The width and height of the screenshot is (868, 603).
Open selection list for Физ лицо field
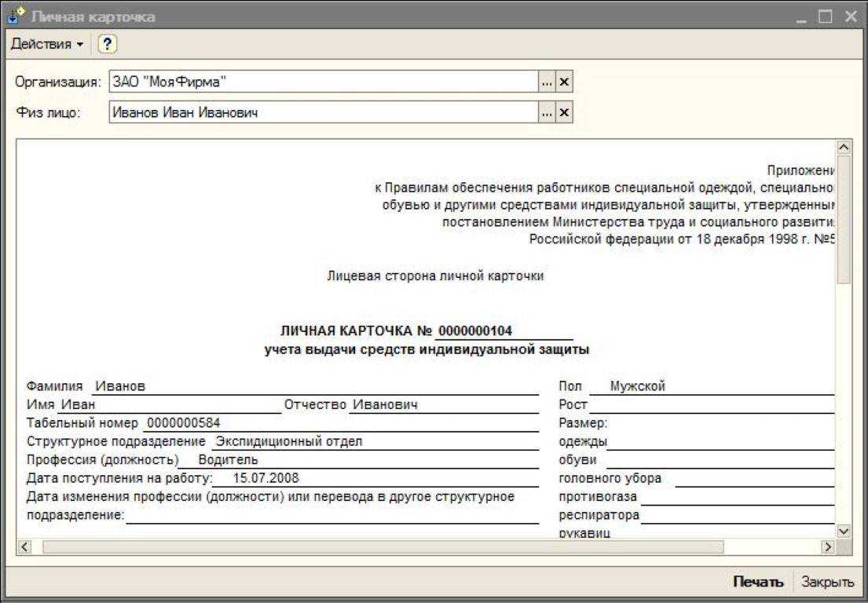click(x=548, y=112)
